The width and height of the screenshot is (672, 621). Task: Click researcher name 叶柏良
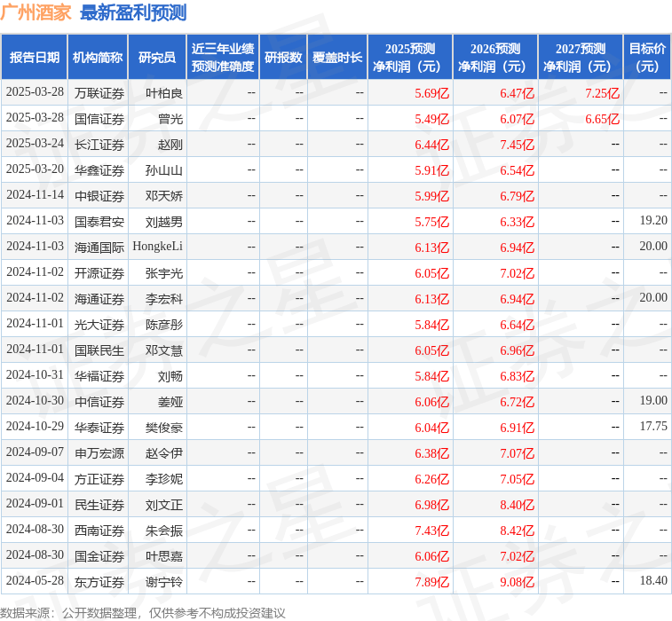tap(163, 93)
